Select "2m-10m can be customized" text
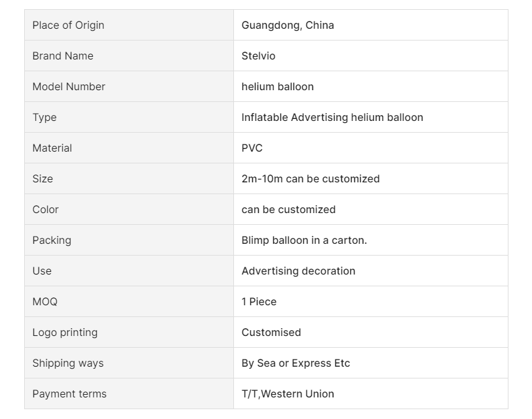 [x=310, y=178]
